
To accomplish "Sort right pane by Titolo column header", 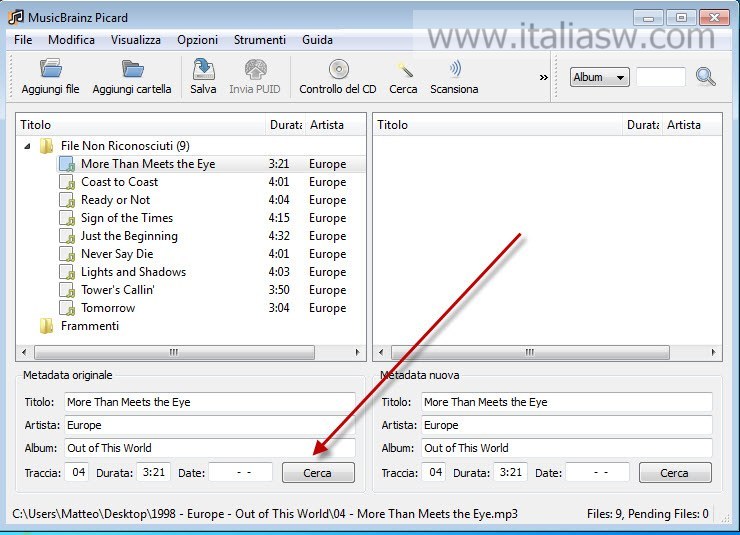I will (x=497, y=125).
